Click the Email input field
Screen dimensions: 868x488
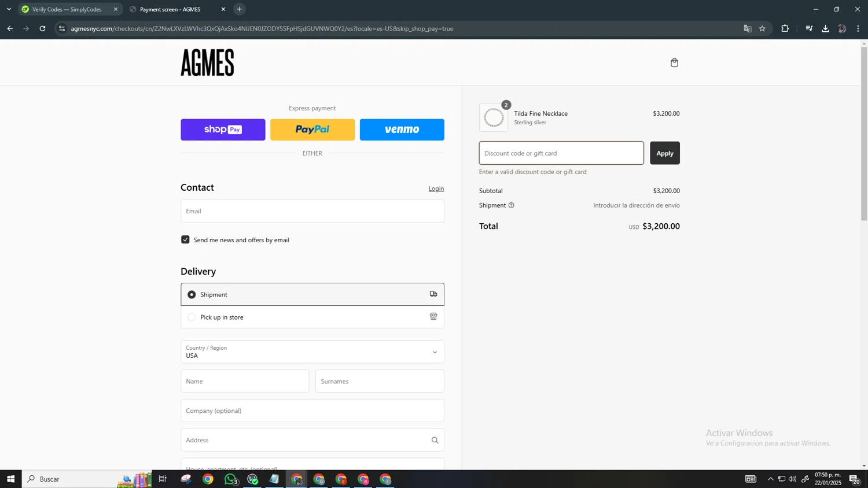click(312, 211)
